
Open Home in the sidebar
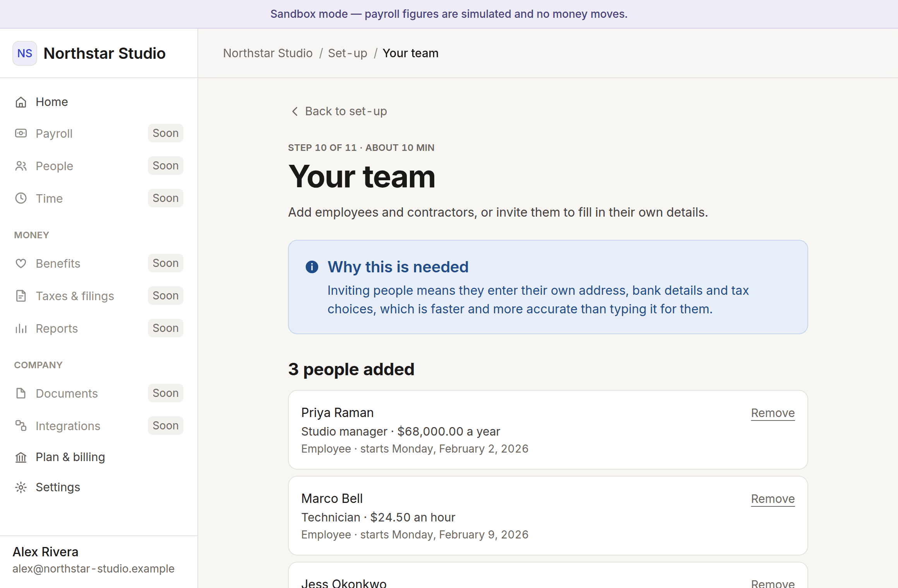99,102
